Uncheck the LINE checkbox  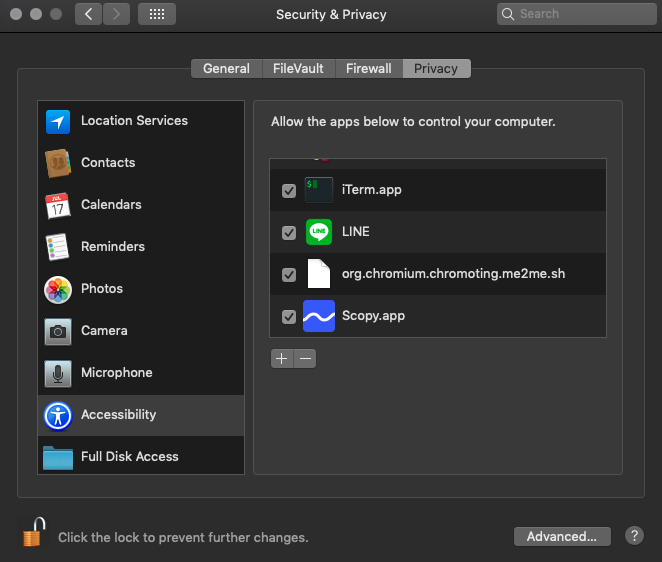289,233
